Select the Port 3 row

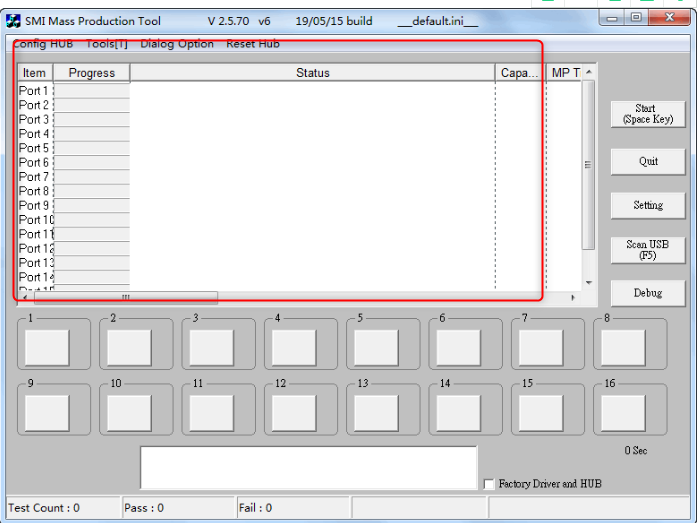(x=300, y=120)
